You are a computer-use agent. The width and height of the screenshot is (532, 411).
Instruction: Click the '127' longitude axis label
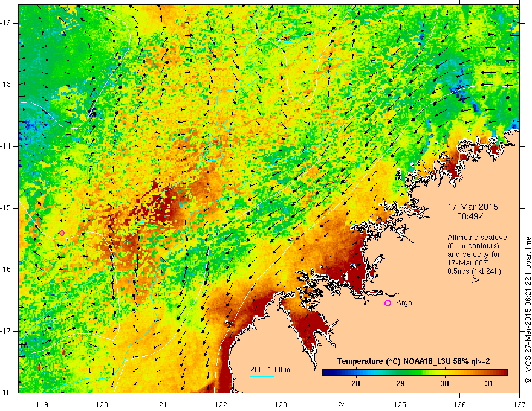point(519,404)
